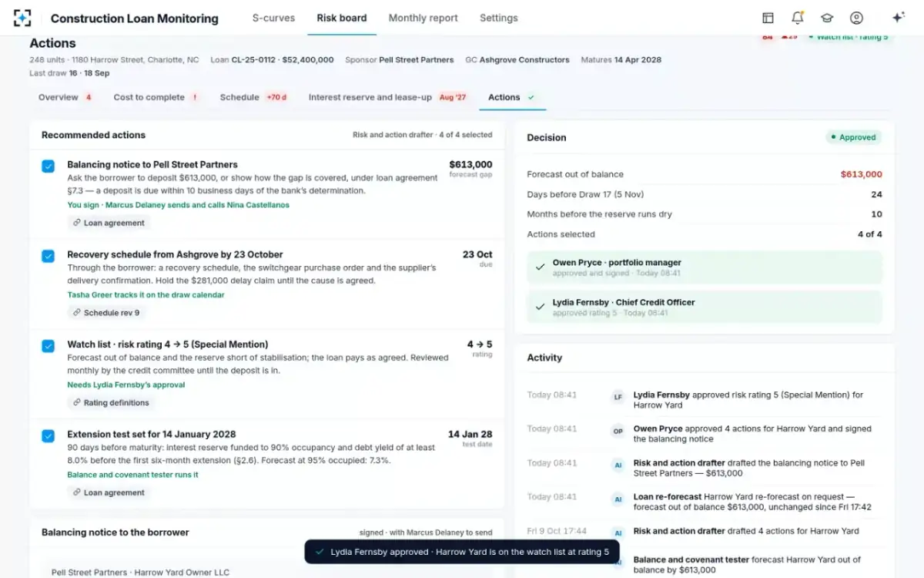Click the green check icon on Actions tab
Viewport: 924px width, 578px height.
point(531,97)
